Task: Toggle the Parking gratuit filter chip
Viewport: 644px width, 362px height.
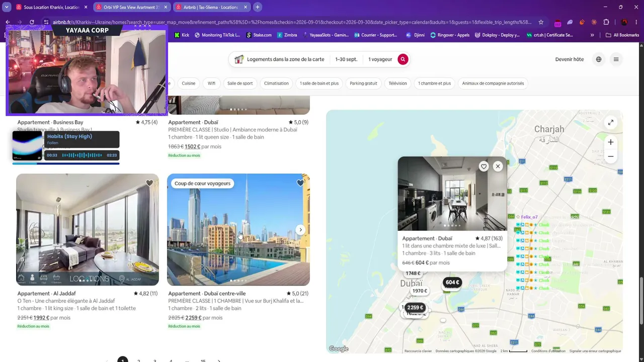Action: (363, 83)
